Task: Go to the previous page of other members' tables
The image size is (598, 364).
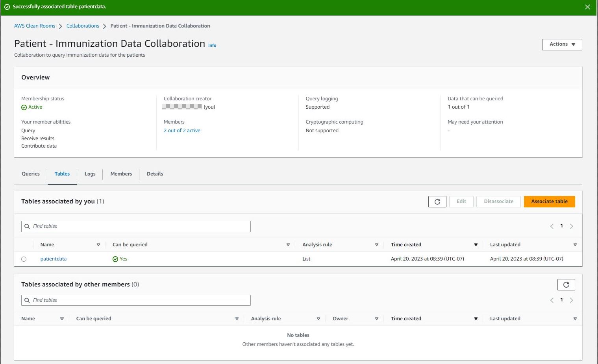Action: pos(552,300)
